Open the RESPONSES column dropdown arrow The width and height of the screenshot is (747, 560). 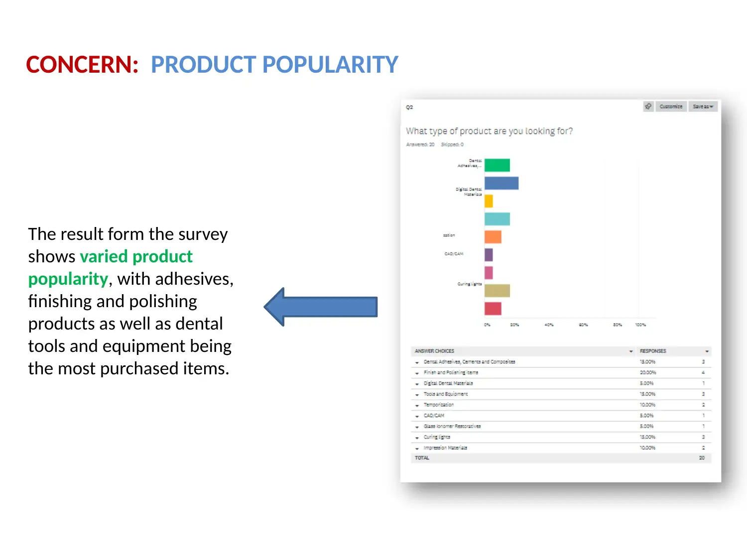point(707,351)
